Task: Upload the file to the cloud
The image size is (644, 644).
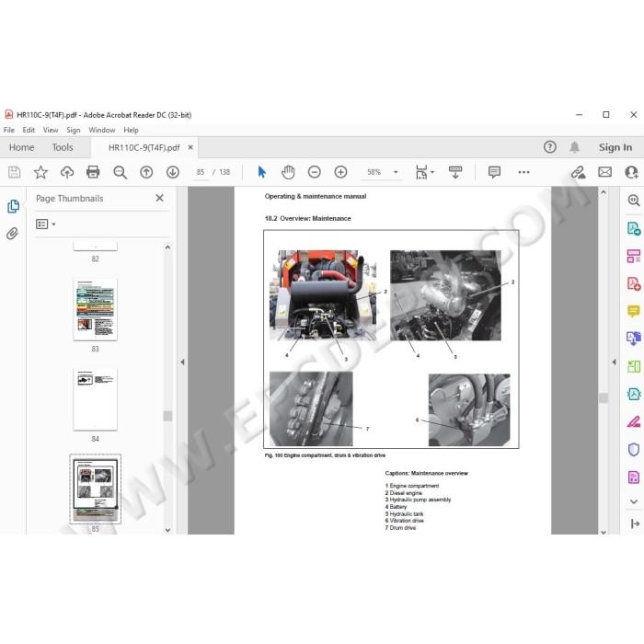Action: [67, 172]
